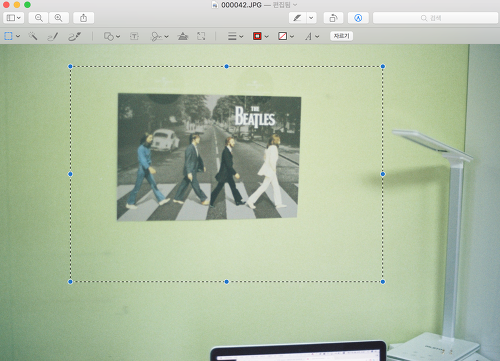Click the green full-screen window button
Image resolution: width=500 pixels, height=361 pixels.
tap(27, 5)
